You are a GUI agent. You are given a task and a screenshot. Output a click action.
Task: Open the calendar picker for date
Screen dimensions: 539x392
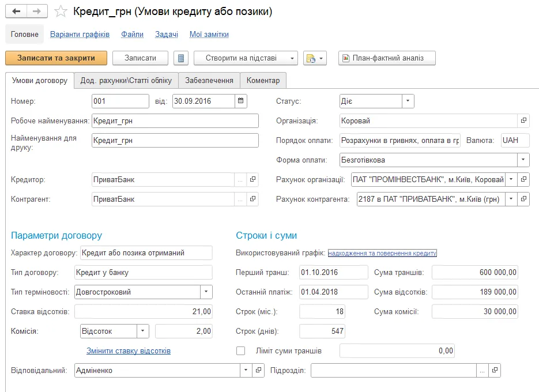coord(240,101)
